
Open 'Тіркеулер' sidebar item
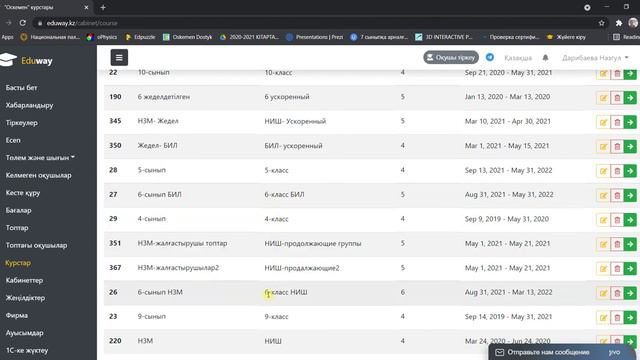tap(22, 122)
